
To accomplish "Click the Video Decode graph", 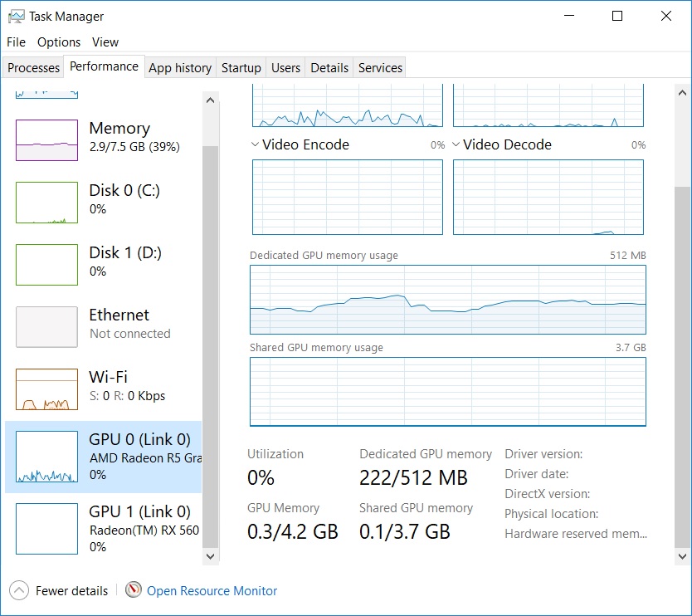I will point(548,197).
